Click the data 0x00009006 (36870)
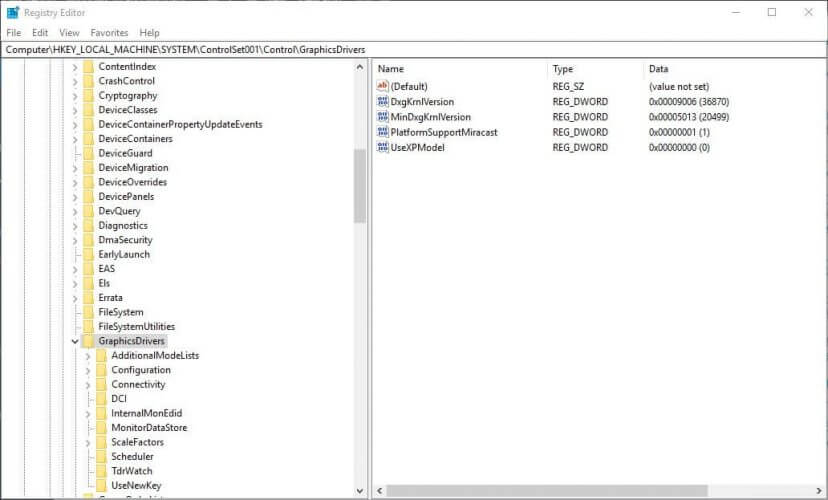Image resolution: width=828 pixels, height=500 pixels. pyautogui.click(x=689, y=101)
